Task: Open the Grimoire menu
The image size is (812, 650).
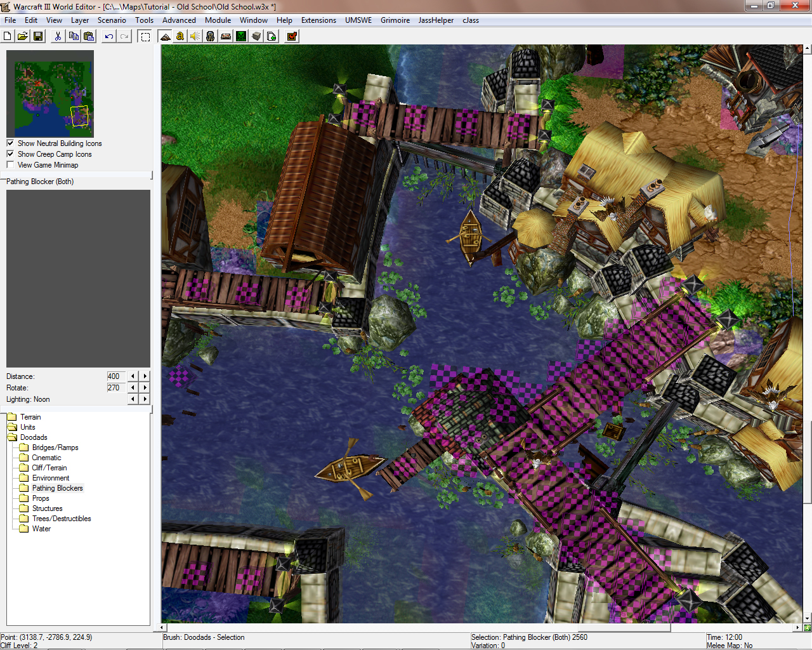Action: point(395,20)
